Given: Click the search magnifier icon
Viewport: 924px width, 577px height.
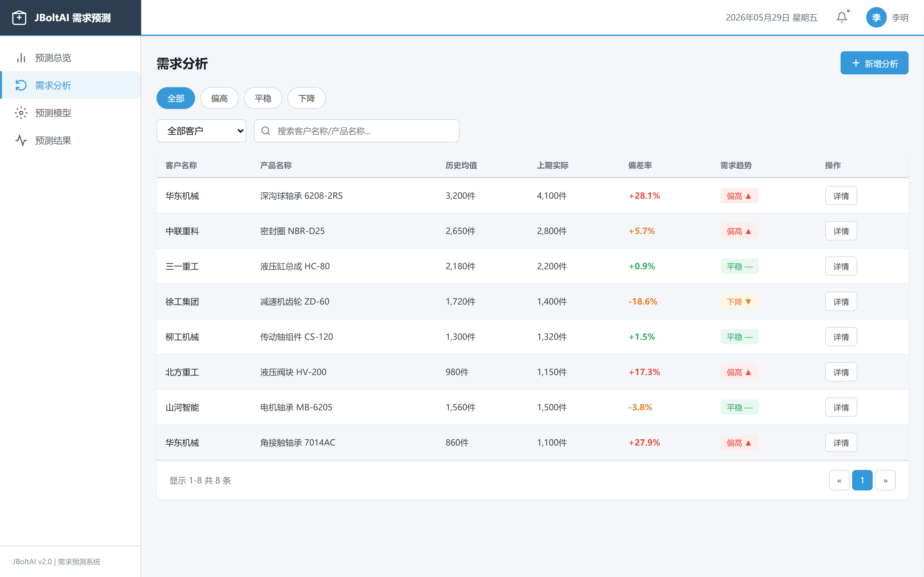Looking at the screenshot, I should [x=266, y=131].
